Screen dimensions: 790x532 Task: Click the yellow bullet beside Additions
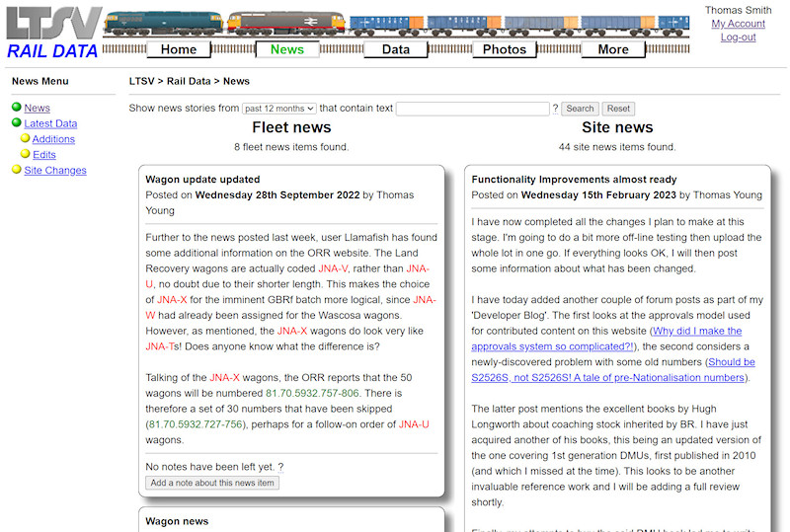click(x=26, y=139)
